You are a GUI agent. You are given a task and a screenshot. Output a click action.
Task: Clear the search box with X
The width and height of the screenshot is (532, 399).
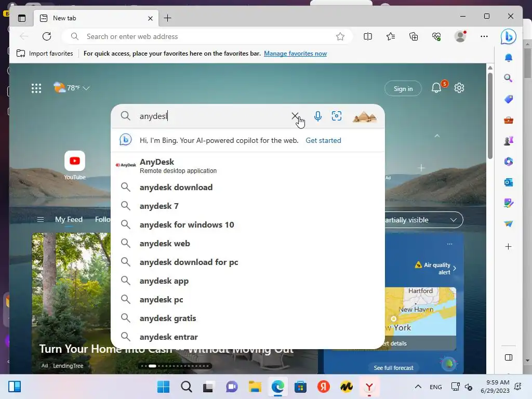295,116
